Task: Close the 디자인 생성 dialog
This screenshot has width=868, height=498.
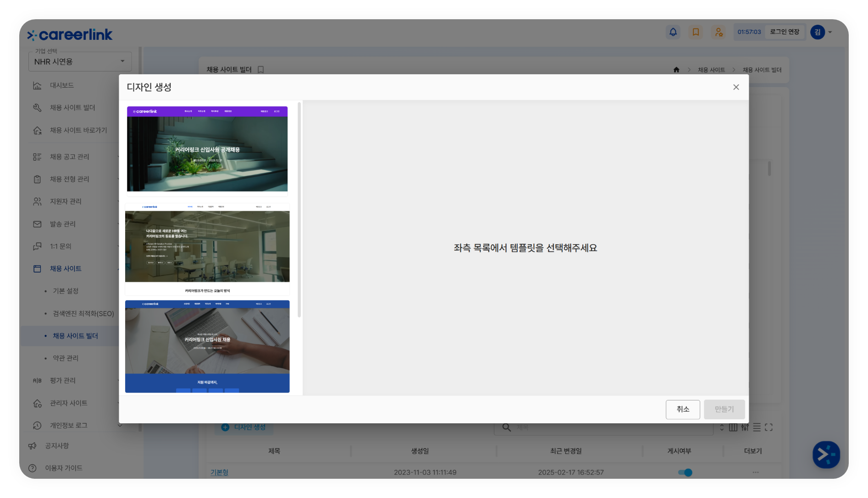Action: click(736, 87)
